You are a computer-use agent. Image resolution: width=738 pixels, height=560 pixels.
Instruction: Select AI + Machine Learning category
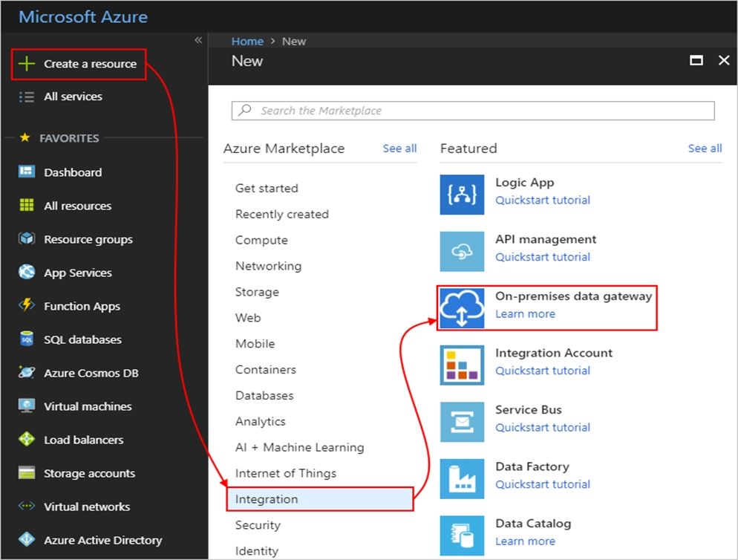pyautogui.click(x=300, y=447)
